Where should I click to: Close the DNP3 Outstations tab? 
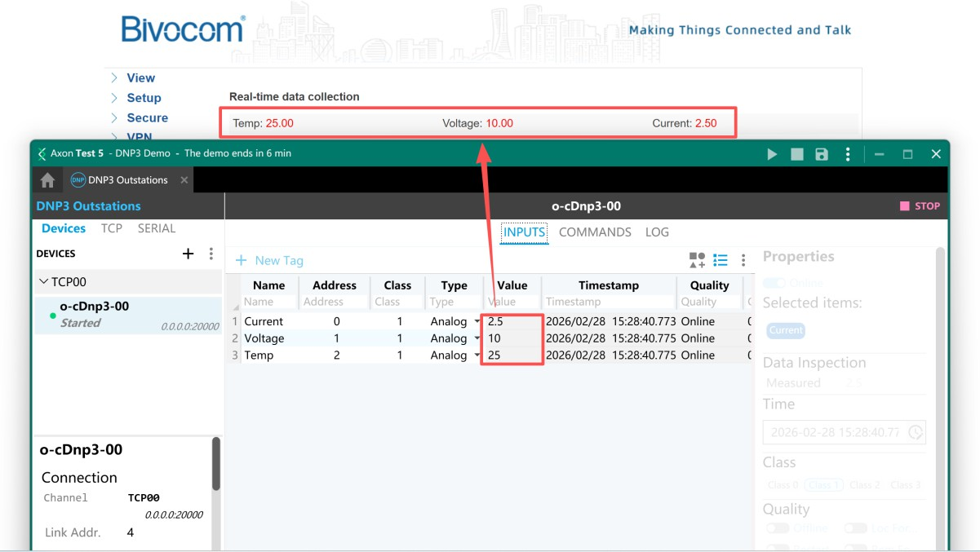point(184,180)
